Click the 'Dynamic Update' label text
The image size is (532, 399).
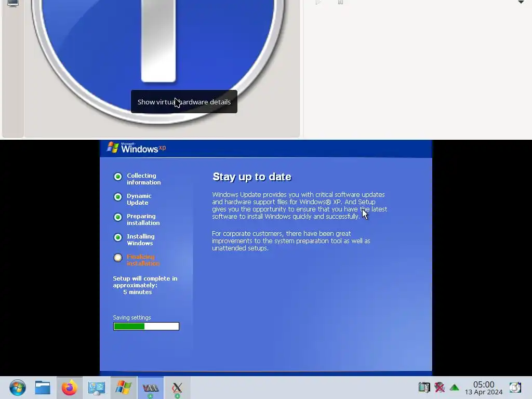tap(139, 199)
